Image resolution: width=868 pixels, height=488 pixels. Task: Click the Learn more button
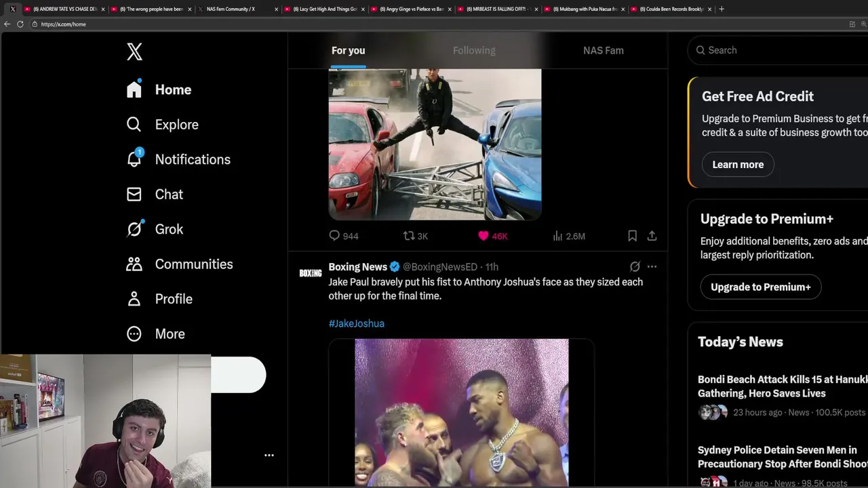tap(738, 165)
